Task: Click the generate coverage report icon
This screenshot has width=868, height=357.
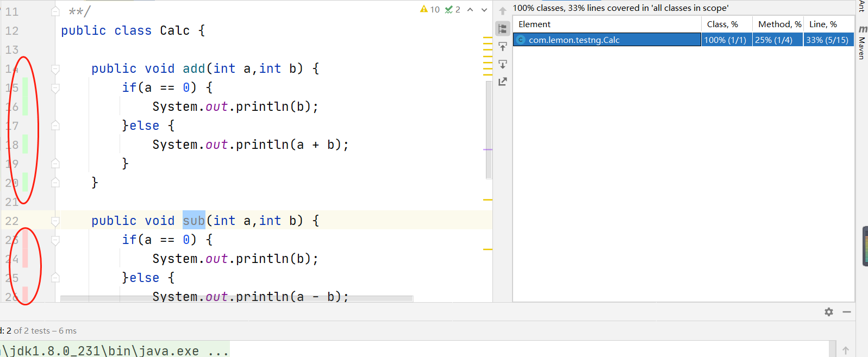Action: (503, 82)
